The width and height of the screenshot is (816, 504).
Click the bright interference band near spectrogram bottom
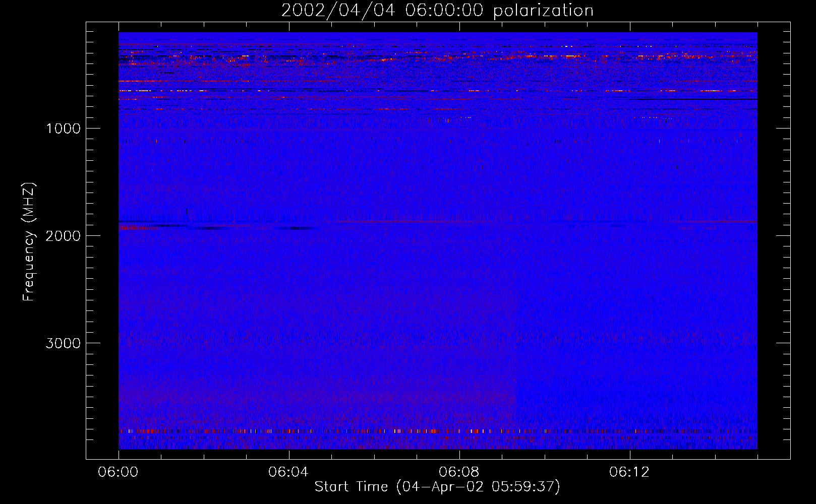tap(438, 431)
